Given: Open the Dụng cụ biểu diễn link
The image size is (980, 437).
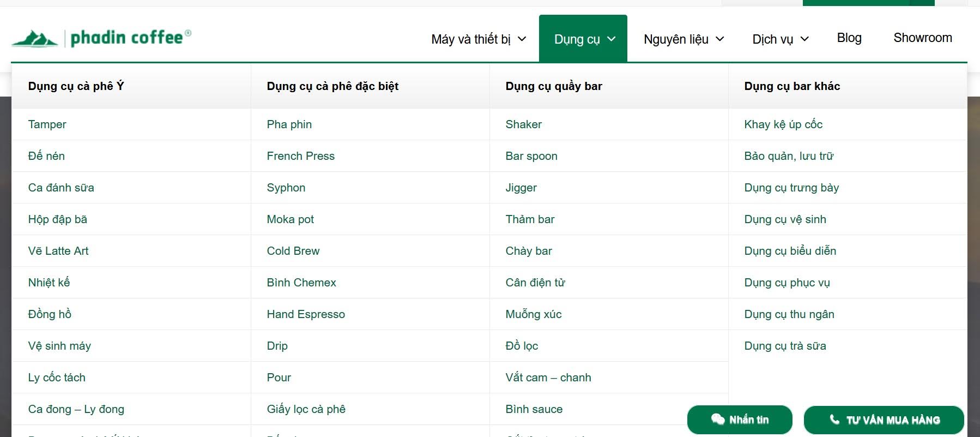Looking at the screenshot, I should (790, 251).
